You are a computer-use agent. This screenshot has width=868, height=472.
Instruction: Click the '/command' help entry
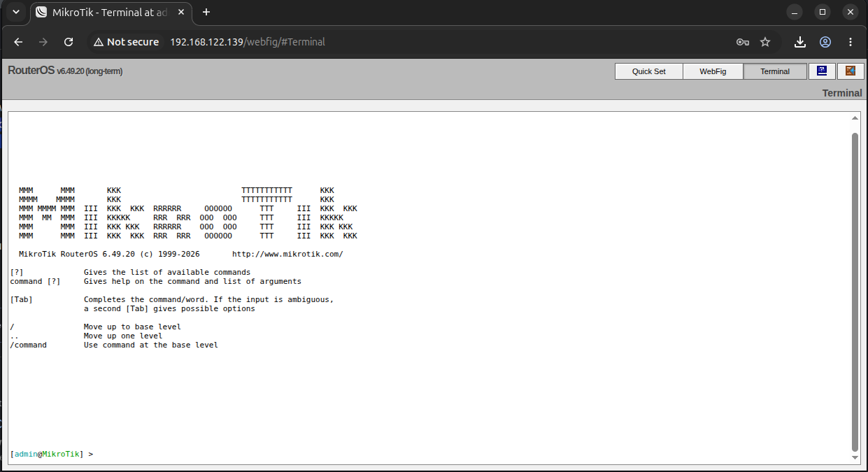[28, 345]
